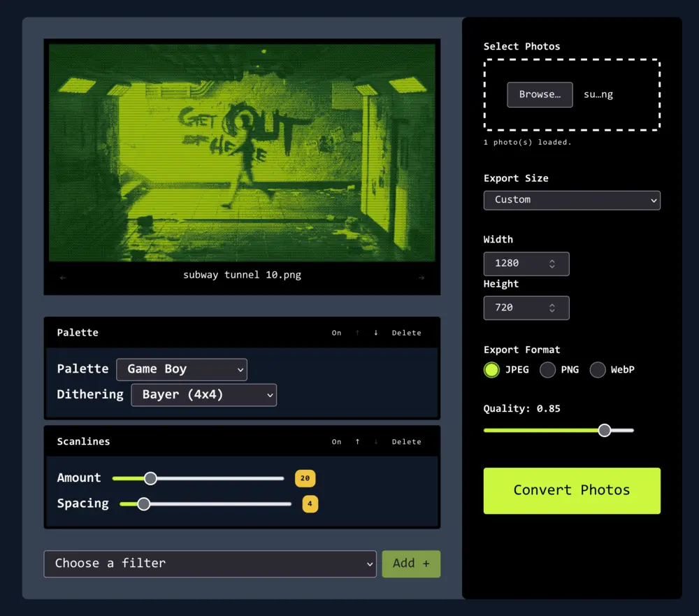The image size is (699, 616).
Task: Open the Bayer (4x4) dithering dropdown
Action: 203,394
